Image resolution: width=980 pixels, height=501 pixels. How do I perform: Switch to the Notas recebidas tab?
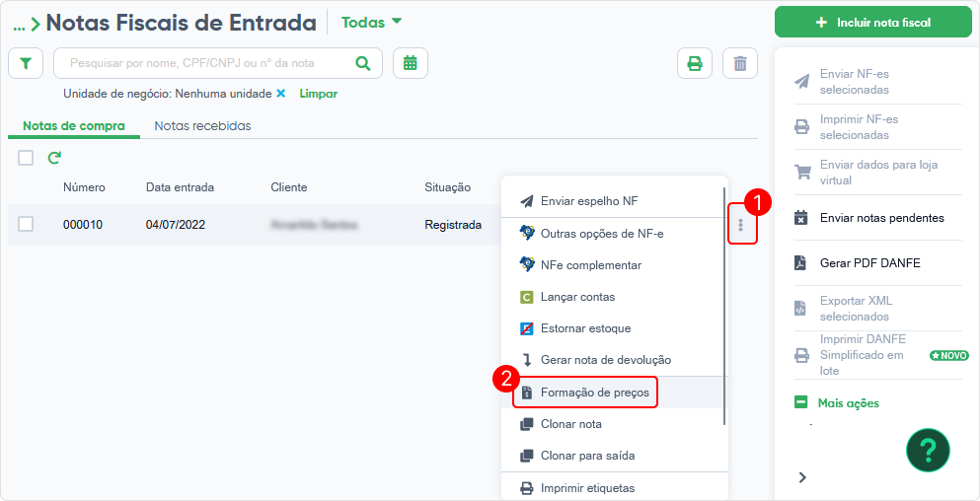[x=202, y=125]
